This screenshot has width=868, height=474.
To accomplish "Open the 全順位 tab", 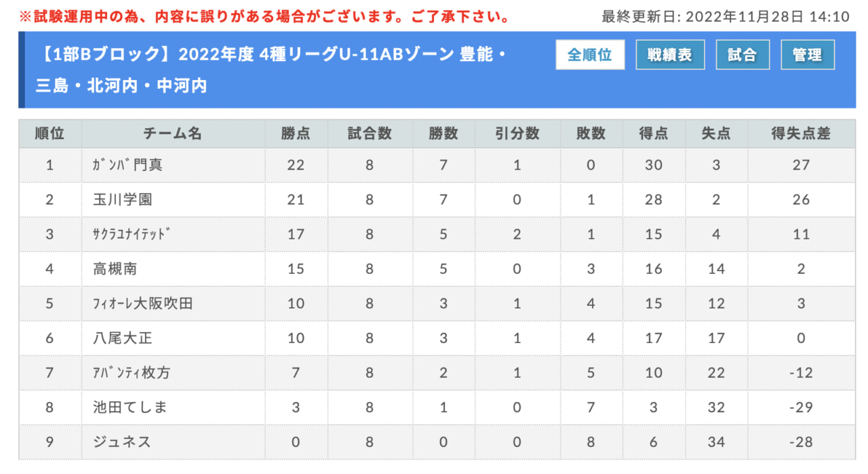I will [590, 55].
